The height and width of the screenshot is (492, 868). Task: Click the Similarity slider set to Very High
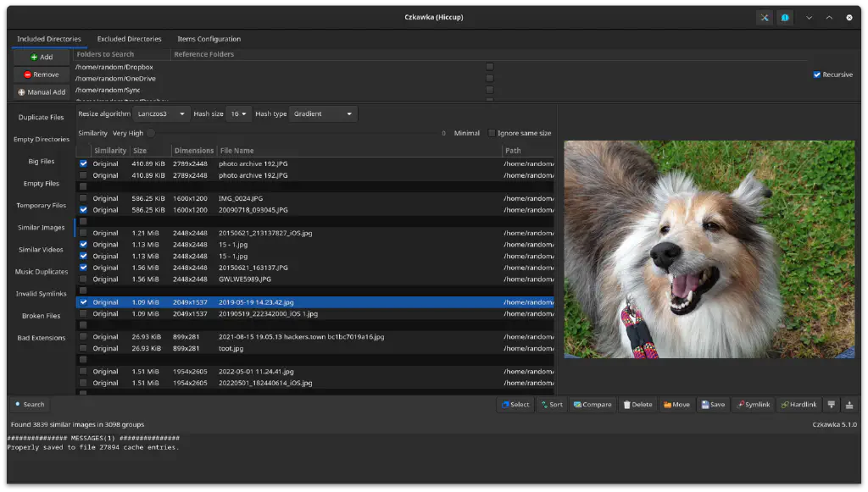(x=151, y=132)
